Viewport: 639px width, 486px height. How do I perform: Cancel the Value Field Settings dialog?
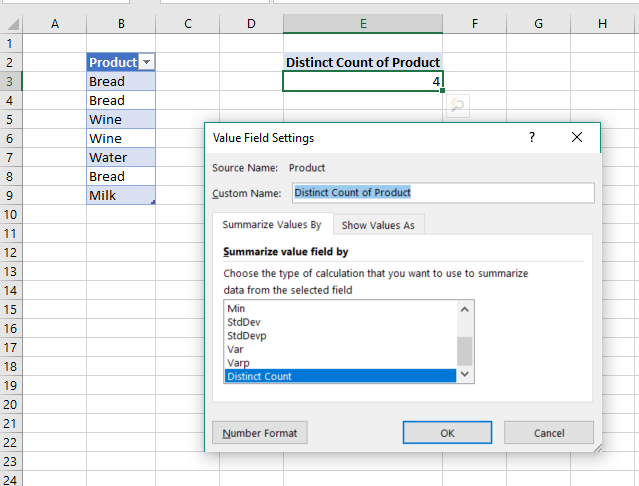point(549,433)
